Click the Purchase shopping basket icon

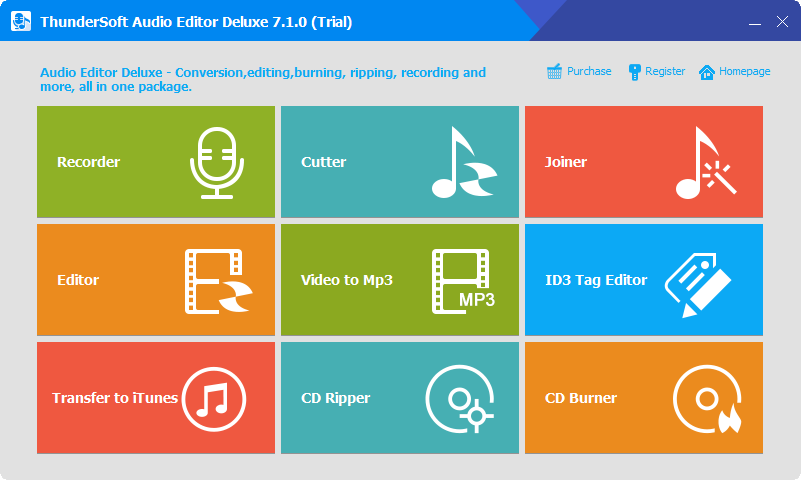(554, 71)
